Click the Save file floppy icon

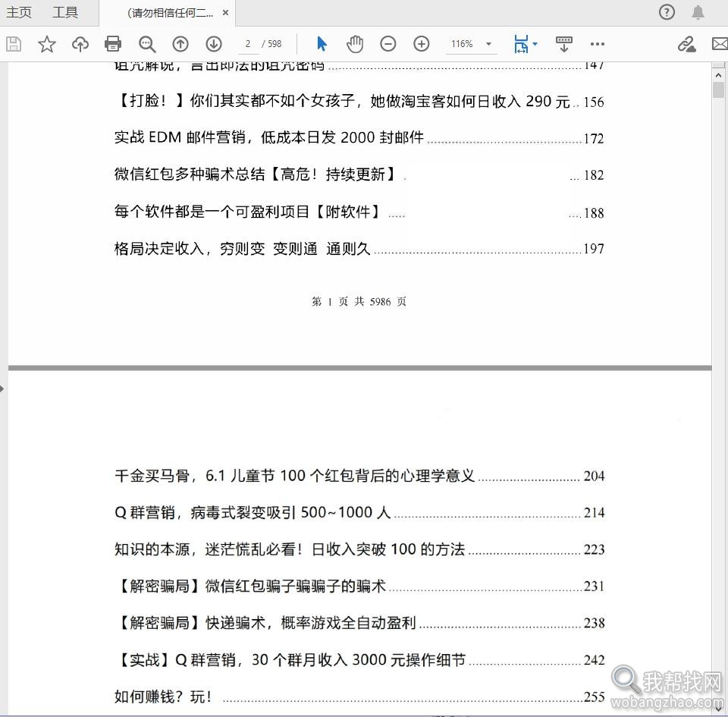[x=14, y=44]
